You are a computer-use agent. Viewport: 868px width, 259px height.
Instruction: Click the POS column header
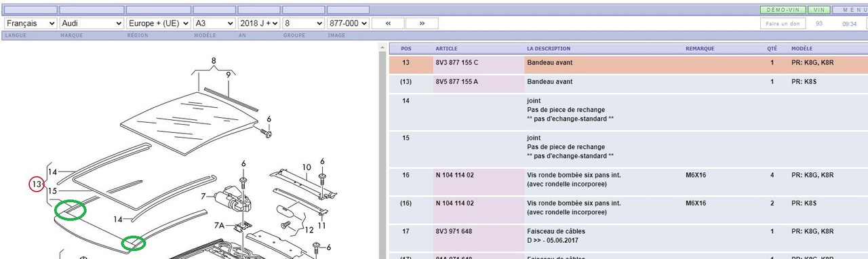(406, 49)
